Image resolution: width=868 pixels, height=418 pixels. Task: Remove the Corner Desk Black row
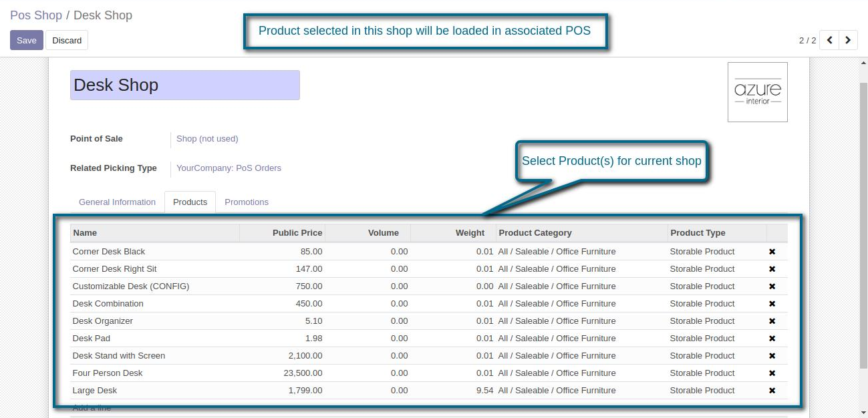(x=772, y=252)
